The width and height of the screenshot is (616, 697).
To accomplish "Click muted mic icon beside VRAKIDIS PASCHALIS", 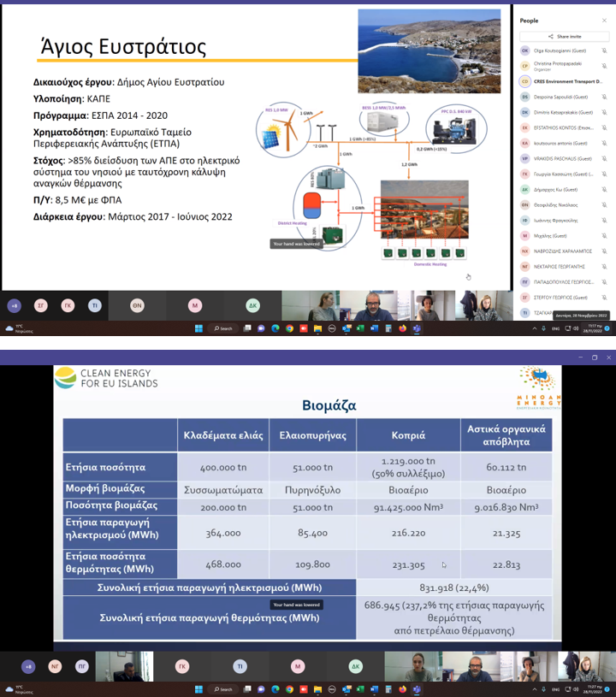I will tap(604, 159).
